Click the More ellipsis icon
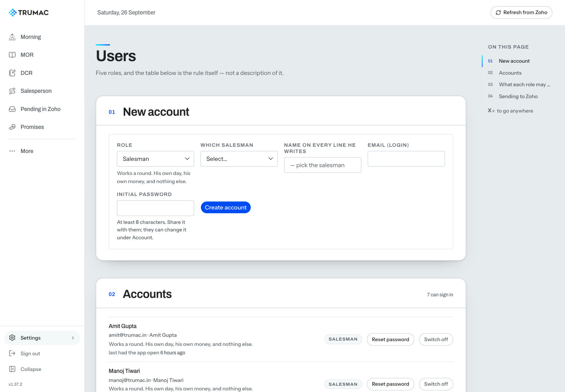Screen dimensions: 565x392 (x=12, y=151)
